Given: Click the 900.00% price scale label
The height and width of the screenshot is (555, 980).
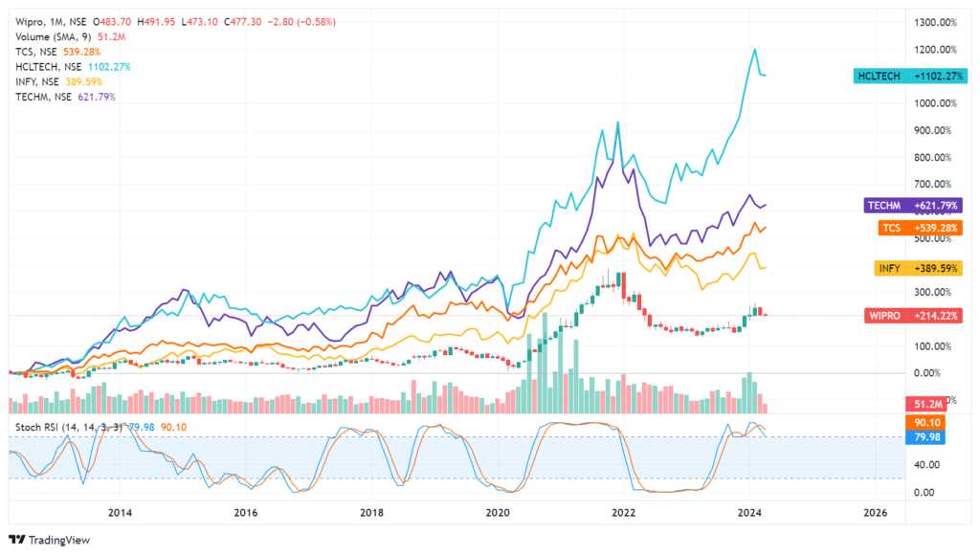Looking at the screenshot, I should (933, 131).
